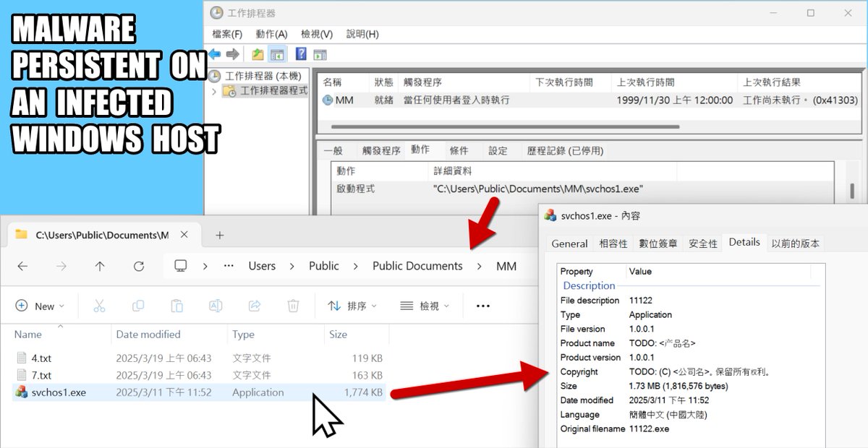Image resolution: width=868 pixels, height=448 pixels.
Task: Switch to the General tab in Properties
Action: click(x=569, y=244)
